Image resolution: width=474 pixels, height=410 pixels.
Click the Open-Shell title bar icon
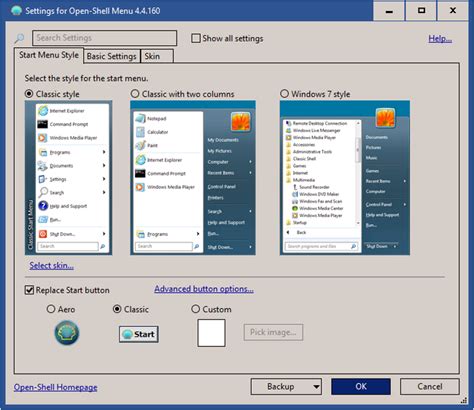[16, 11]
